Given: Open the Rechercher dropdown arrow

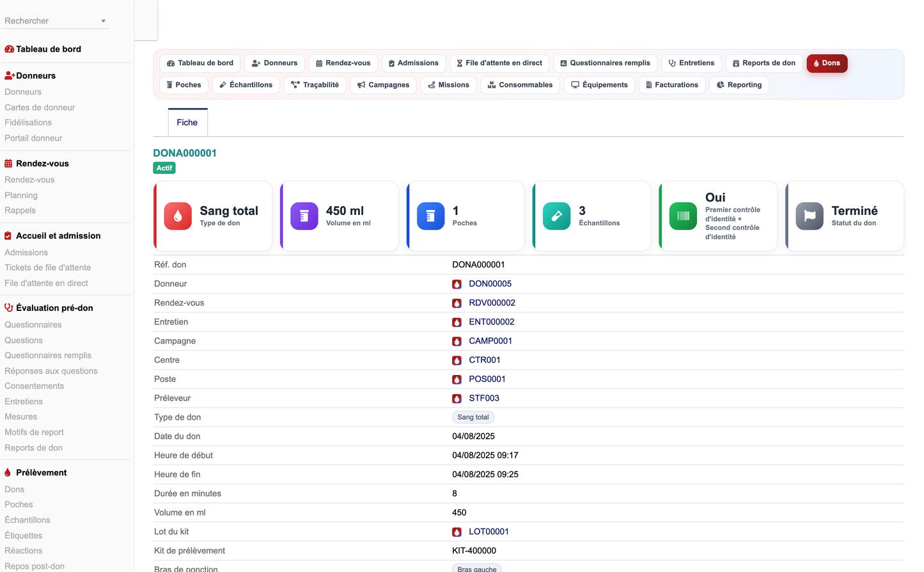Looking at the screenshot, I should 103,21.
